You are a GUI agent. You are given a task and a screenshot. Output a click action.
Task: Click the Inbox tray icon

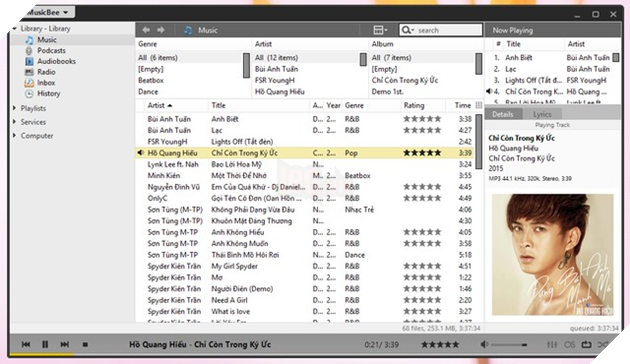(x=29, y=83)
